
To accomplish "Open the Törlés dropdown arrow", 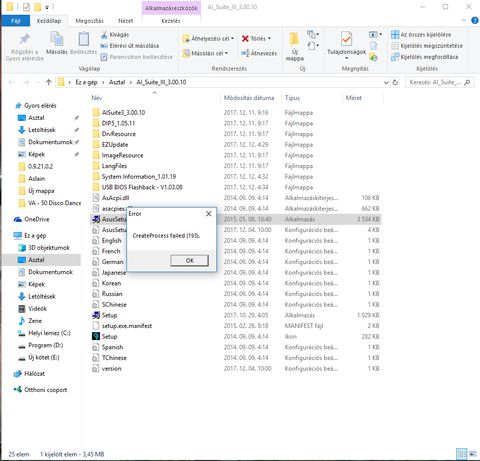I will click(x=269, y=39).
